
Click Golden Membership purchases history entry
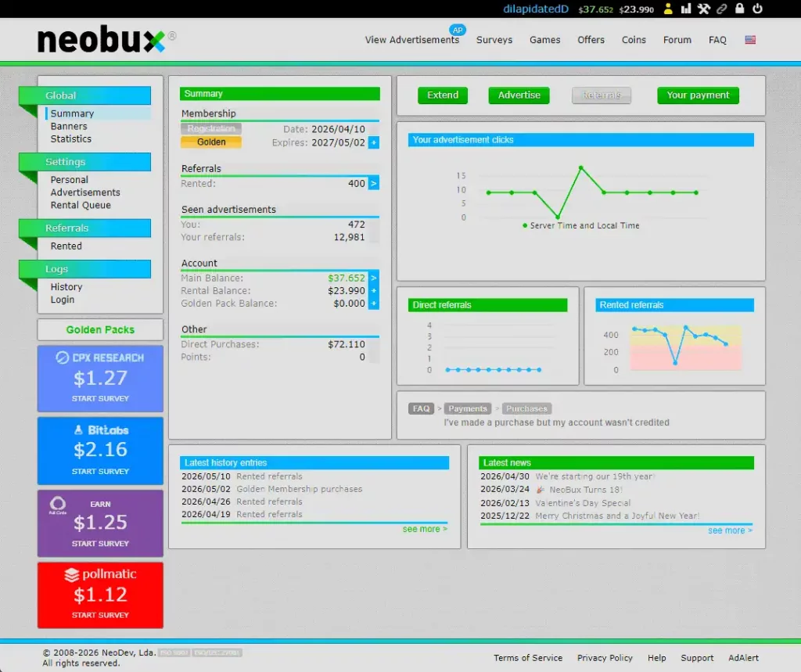coord(300,489)
